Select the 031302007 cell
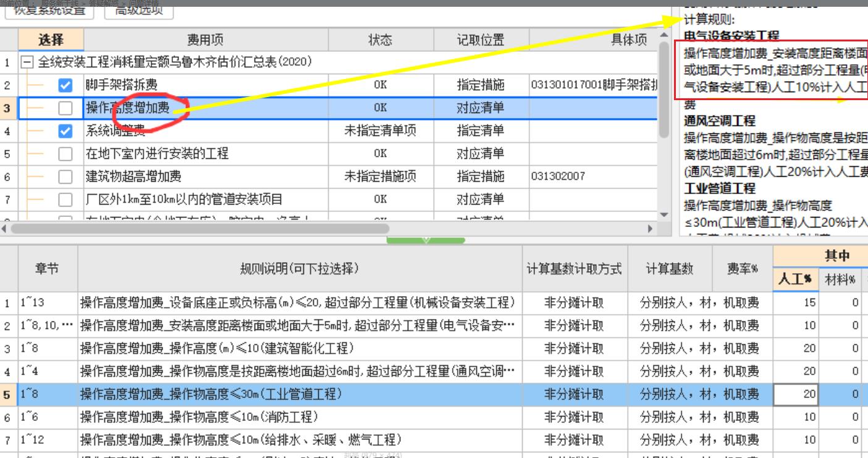Image resolution: width=868 pixels, height=458 pixels. (x=594, y=177)
